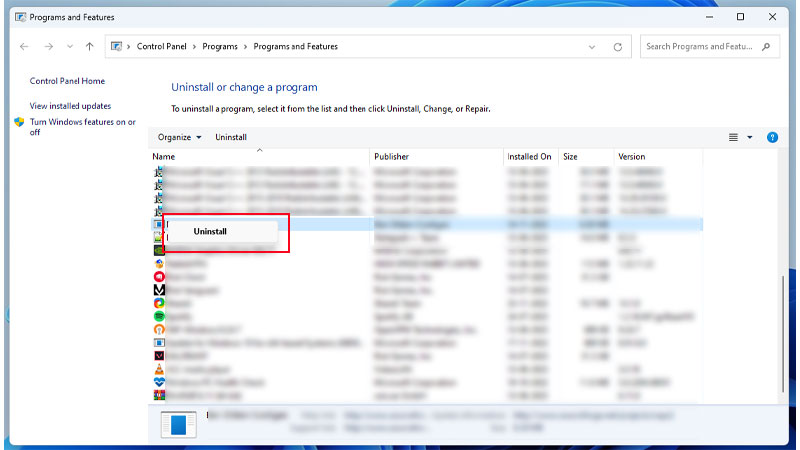The width and height of the screenshot is (800, 450).
Task: Sort by the Publisher column header
Action: pyautogui.click(x=436, y=157)
